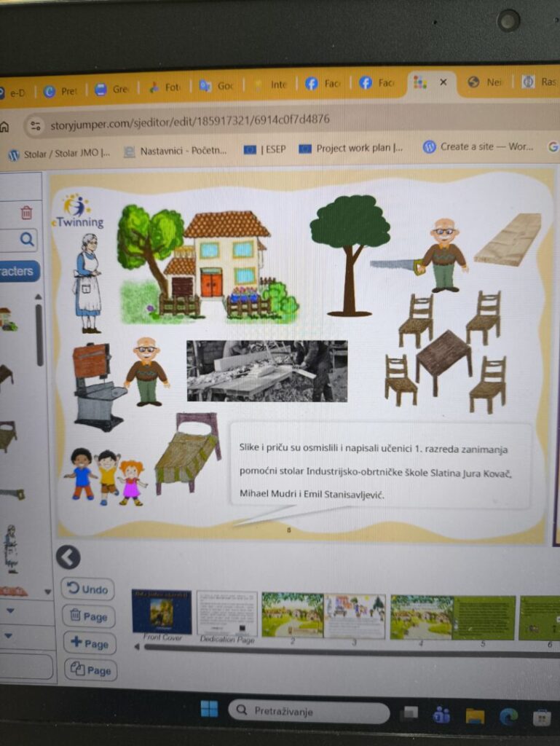Expand the first collapsed sidebar section arrow
The height and width of the screenshot is (746, 560).
pos(10,610)
